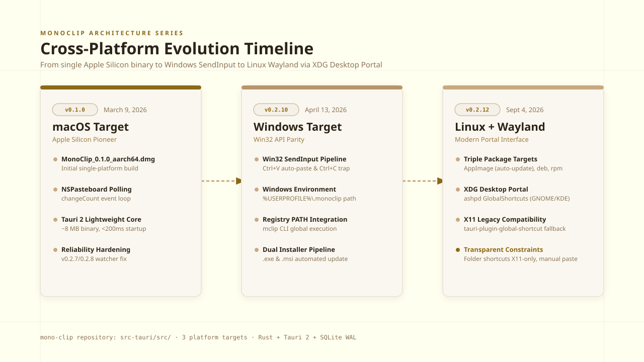644x362 pixels.
Task: Click the XDG Desktop Portal heading
Action: tap(496, 189)
